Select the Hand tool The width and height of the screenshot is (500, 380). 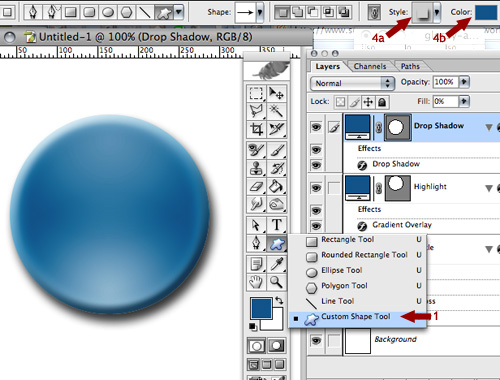(256, 282)
